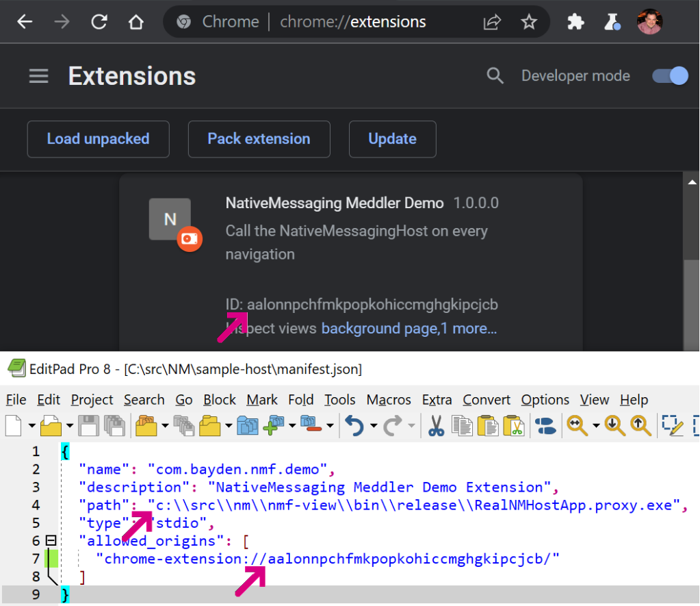Viewport: 700px width, 606px height.
Task: Click the extensions page scrollbar up arrow
Action: (x=692, y=181)
